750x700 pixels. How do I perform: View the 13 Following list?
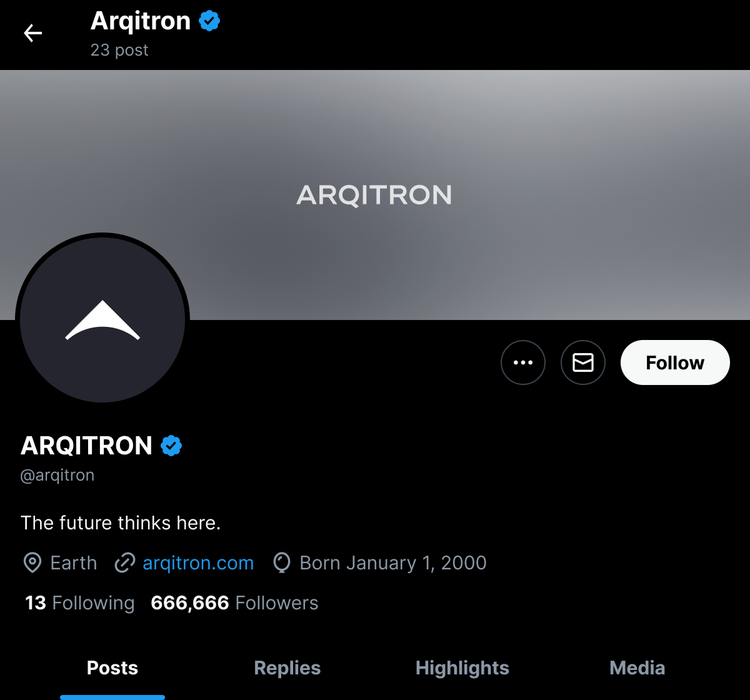pyautogui.click(x=79, y=603)
